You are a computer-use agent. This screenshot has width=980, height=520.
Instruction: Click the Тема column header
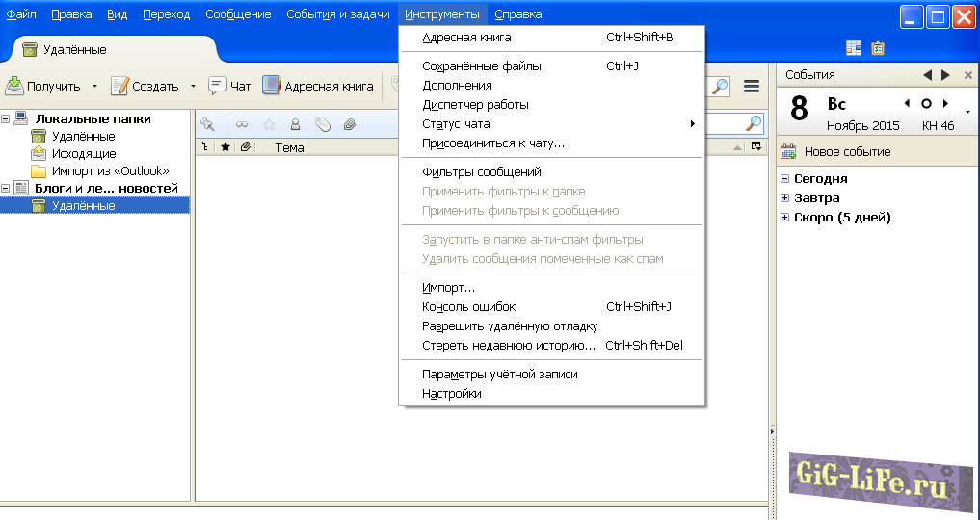tap(289, 147)
